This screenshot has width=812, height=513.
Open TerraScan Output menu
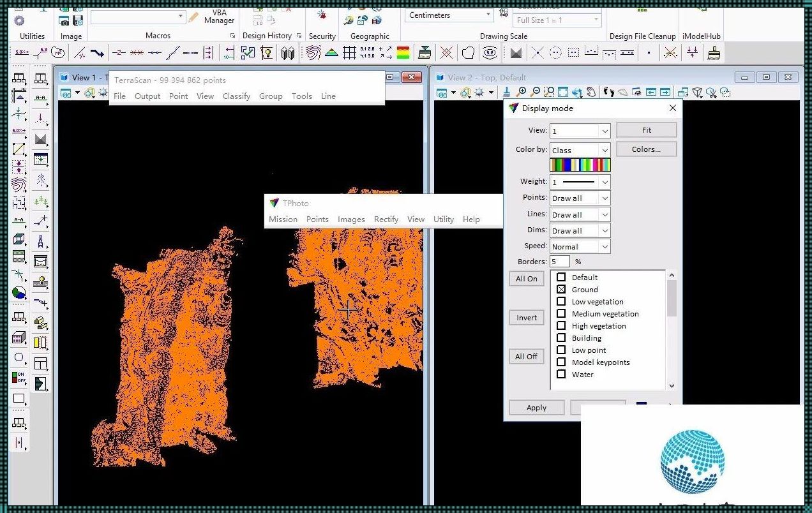click(147, 96)
